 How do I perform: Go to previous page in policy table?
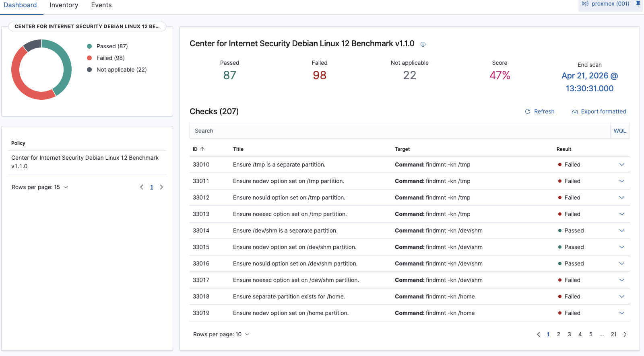(x=142, y=187)
